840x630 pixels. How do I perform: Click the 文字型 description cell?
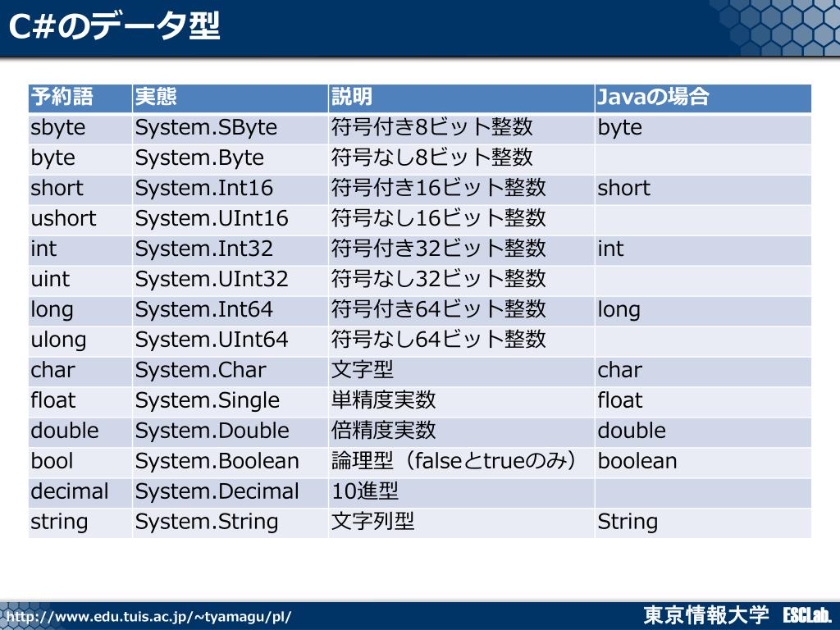point(461,372)
